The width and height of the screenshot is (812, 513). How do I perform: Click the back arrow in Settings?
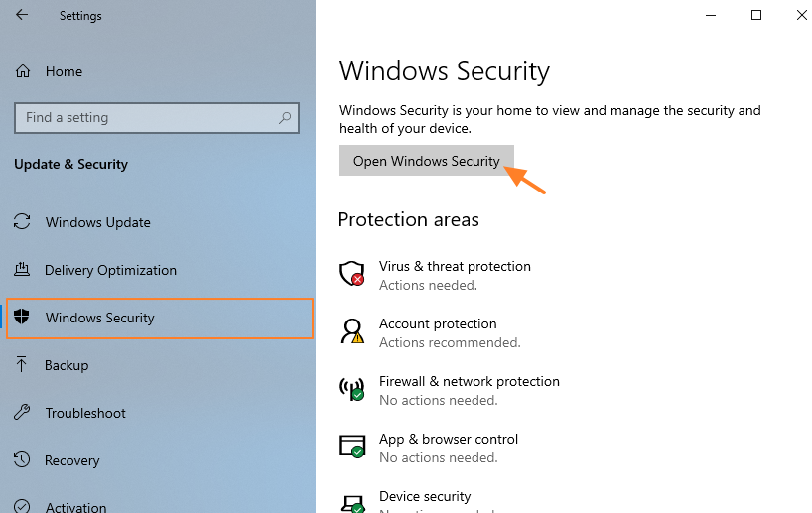(x=22, y=15)
